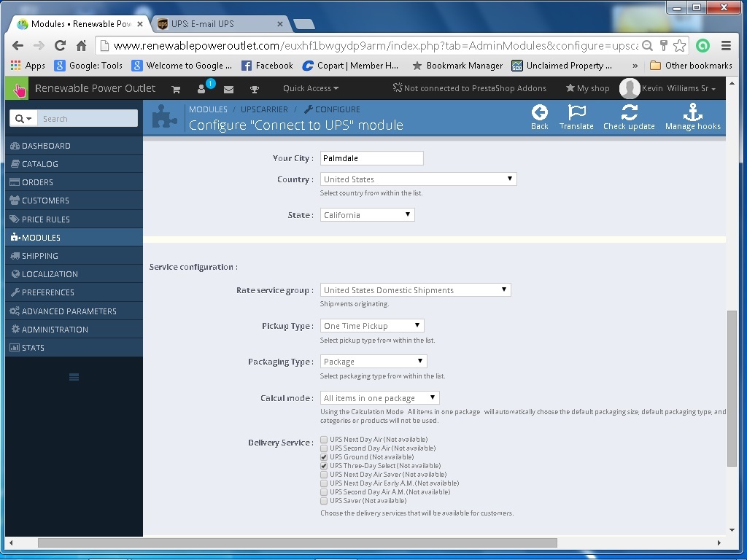Click the user avatar picture

click(x=630, y=88)
